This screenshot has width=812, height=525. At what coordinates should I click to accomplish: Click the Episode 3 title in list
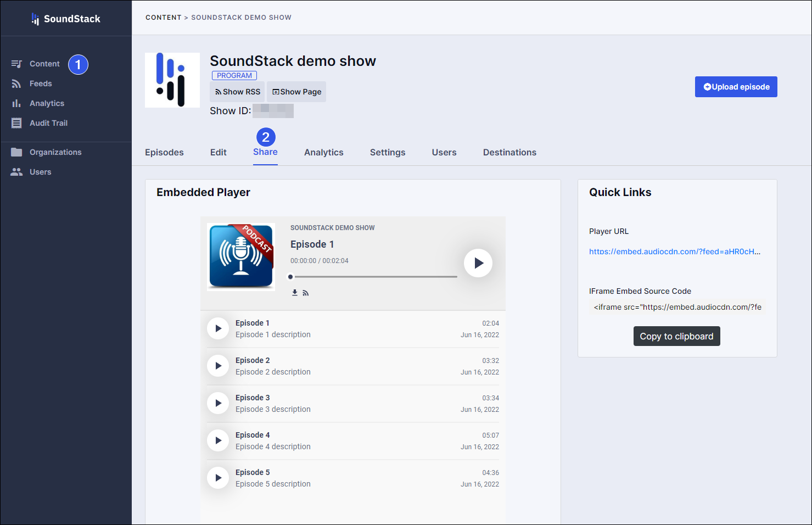click(x=253, y=398)
